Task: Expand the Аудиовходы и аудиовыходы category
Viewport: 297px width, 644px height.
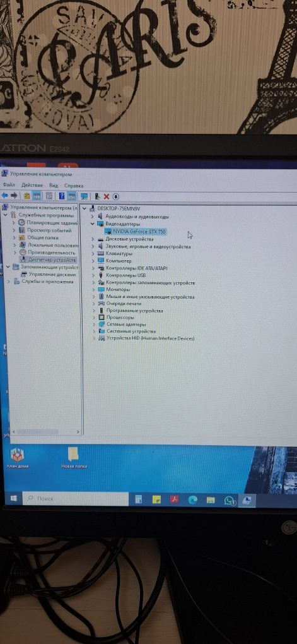Action: tap(93, 217)
